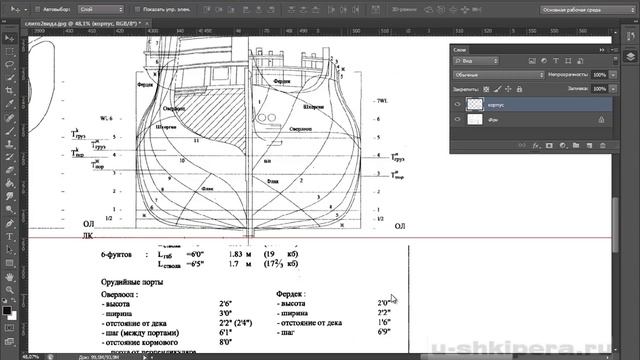
Task: Collapse the Layers panel with double arrow
Action: tap(602, 50)
